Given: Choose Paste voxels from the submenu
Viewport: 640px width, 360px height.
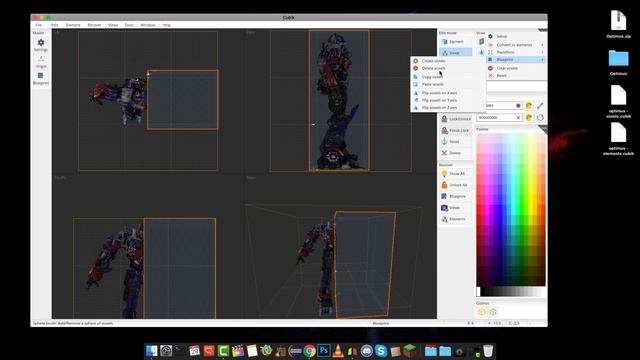Looking at the screenshot, I should (448, 84).
